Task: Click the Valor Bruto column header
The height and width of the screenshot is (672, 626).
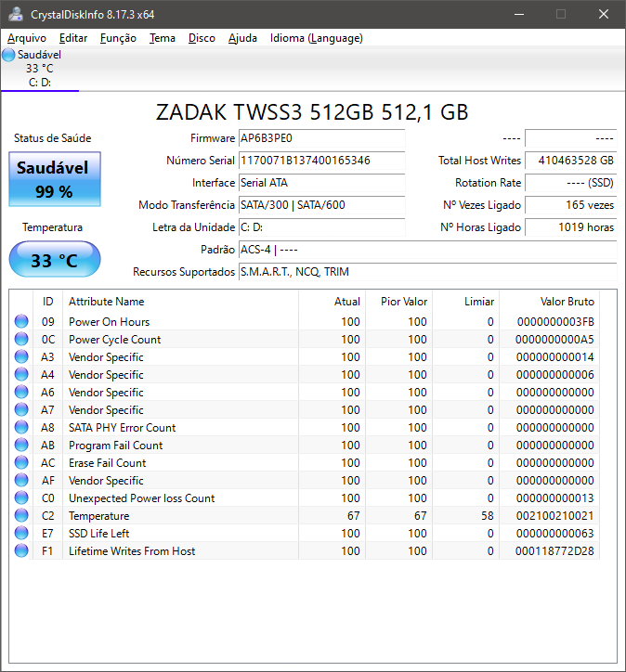Action: click(x=549, y=302)
